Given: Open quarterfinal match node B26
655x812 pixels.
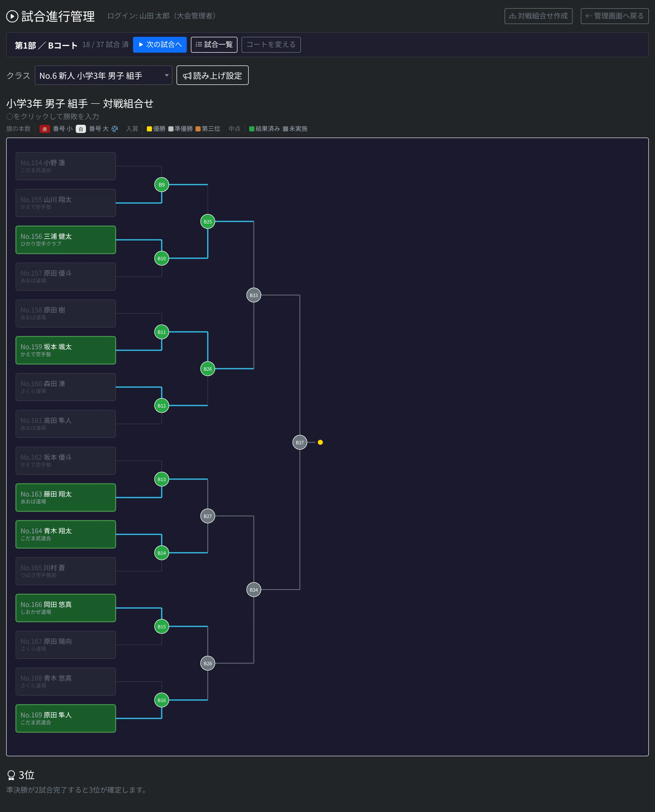Looking at the screenshot, I should [x=208, y=369].
